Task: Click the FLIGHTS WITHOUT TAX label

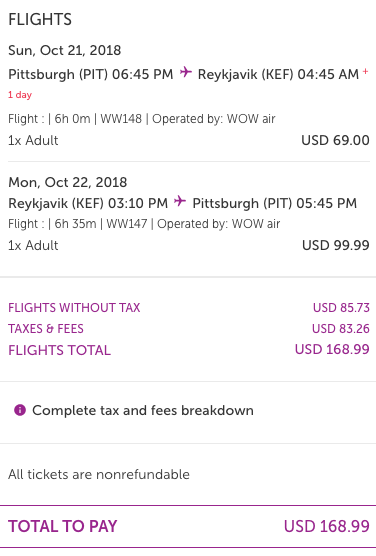Action: tap(74, 307)
